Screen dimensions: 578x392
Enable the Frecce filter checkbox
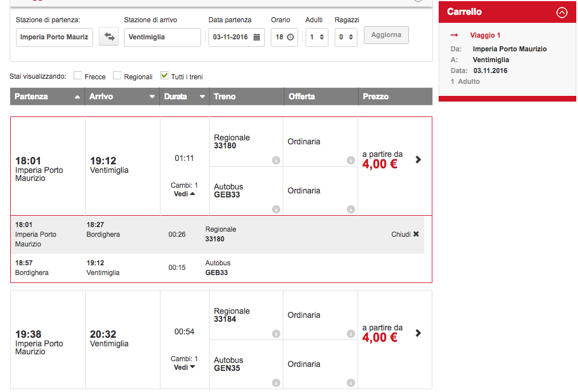(x=78, y=75)
